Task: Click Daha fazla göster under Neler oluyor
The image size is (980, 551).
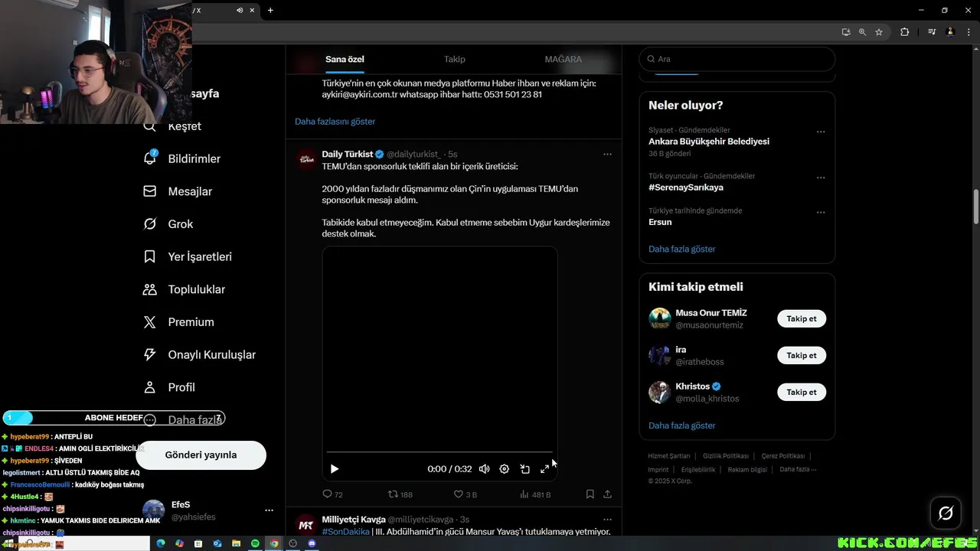Action: 682,249
